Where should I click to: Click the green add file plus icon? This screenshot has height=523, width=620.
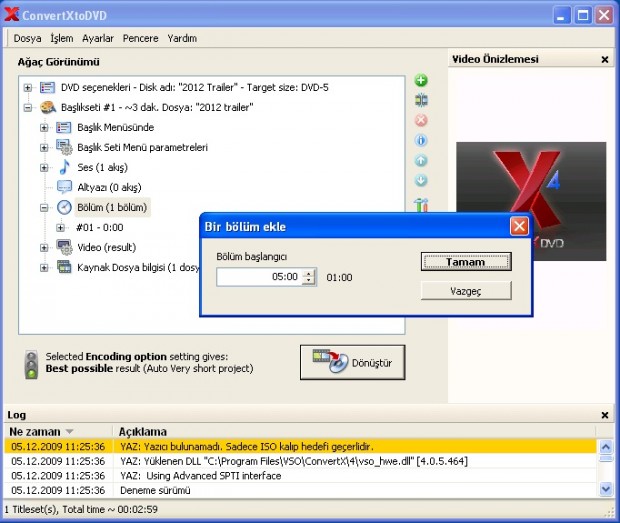point(421,80)
